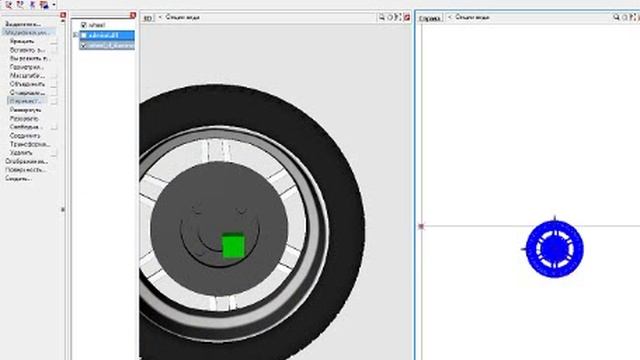Choose the Вращать command
The height and width of the screenshot is (360, 640).
(22, 41)
